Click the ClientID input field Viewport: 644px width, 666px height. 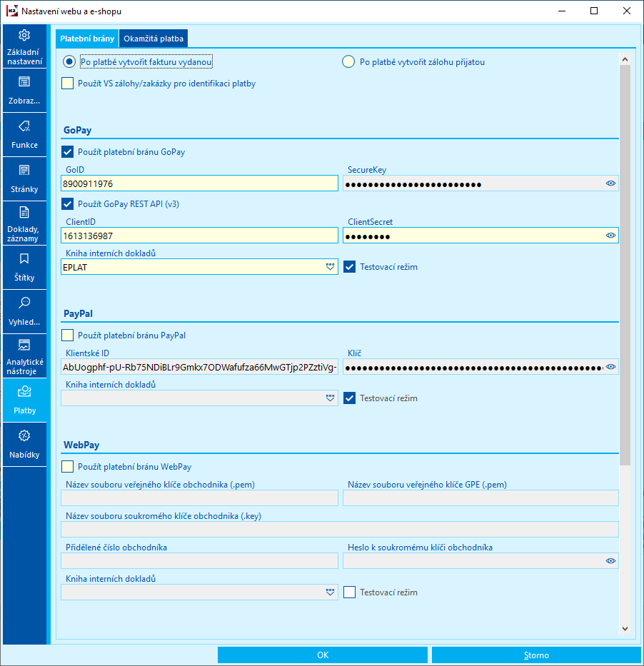click(x=199, y=236)
